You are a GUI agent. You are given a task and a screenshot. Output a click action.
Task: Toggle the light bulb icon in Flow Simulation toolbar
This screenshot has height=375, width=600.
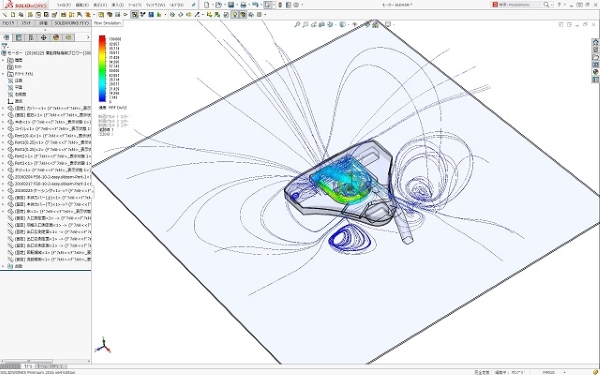[x=235, y=15]
